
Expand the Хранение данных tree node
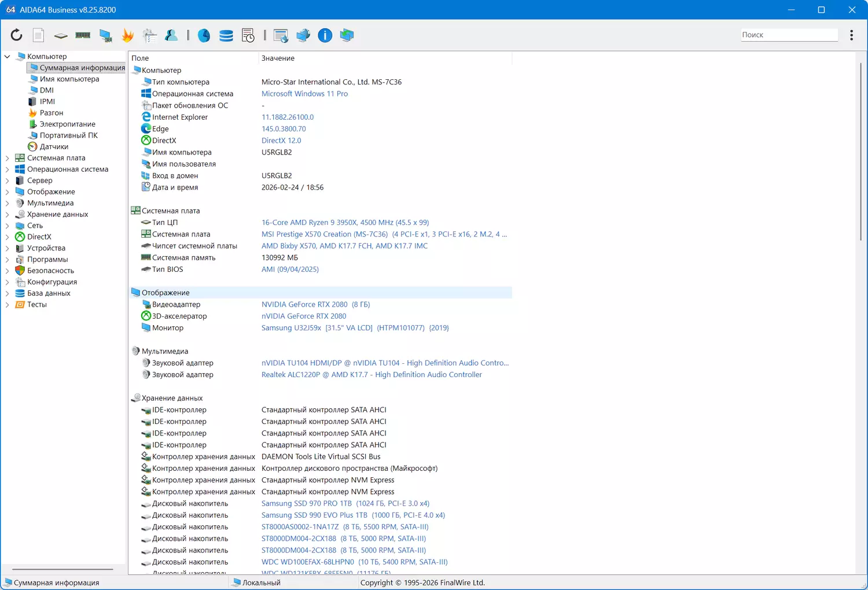pyautogui.click(x=8, y=215)
